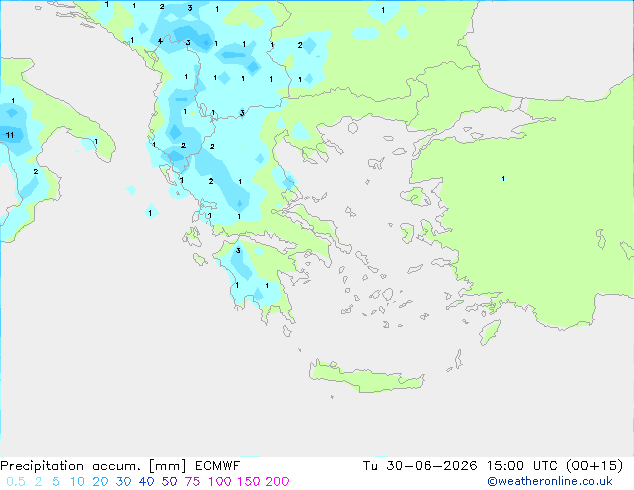Click the lone '1' value over Turkey

point(503,178)
